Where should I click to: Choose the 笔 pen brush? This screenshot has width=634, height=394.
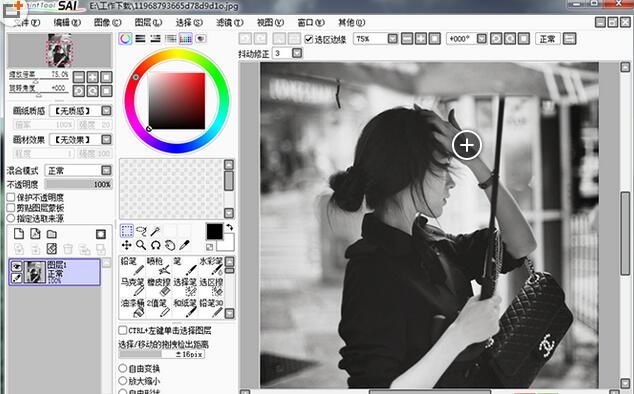pyautogui.click(x=185, y=266)
